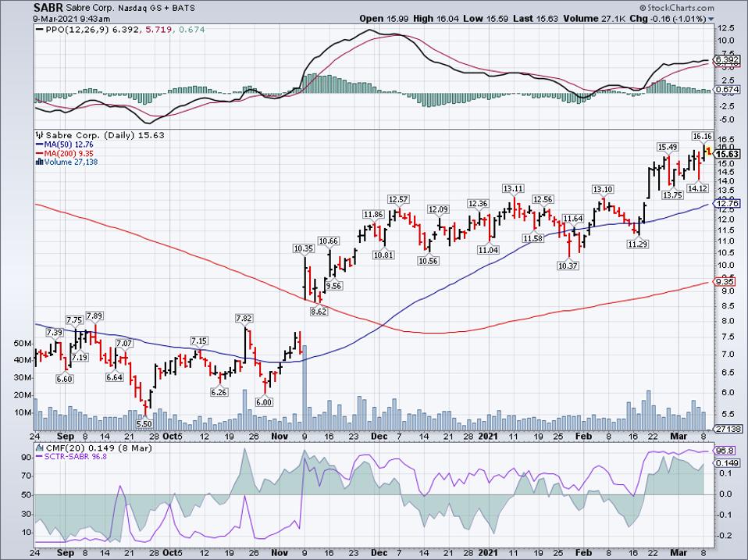Click the 7.82 October high label
The image size is (748, 560).
[244, 318]
